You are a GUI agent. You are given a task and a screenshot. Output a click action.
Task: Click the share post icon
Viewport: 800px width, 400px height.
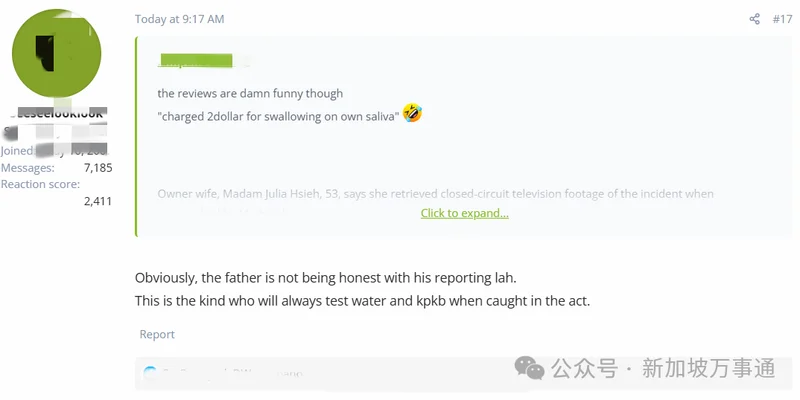tap(755, 19)
